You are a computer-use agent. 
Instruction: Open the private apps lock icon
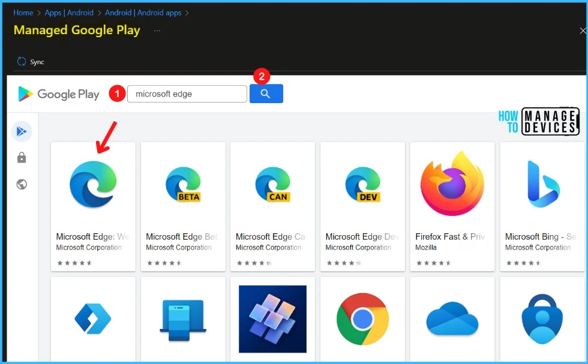click(22, 158)
